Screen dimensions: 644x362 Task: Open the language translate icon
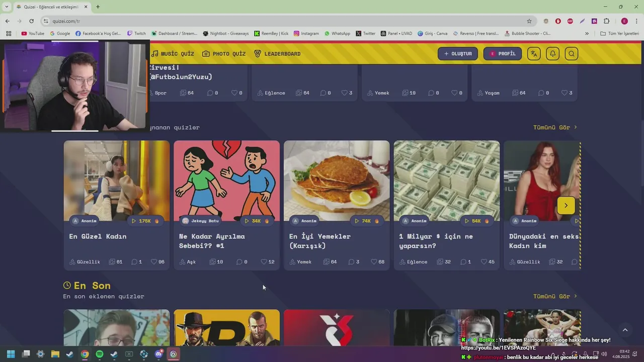534,54
